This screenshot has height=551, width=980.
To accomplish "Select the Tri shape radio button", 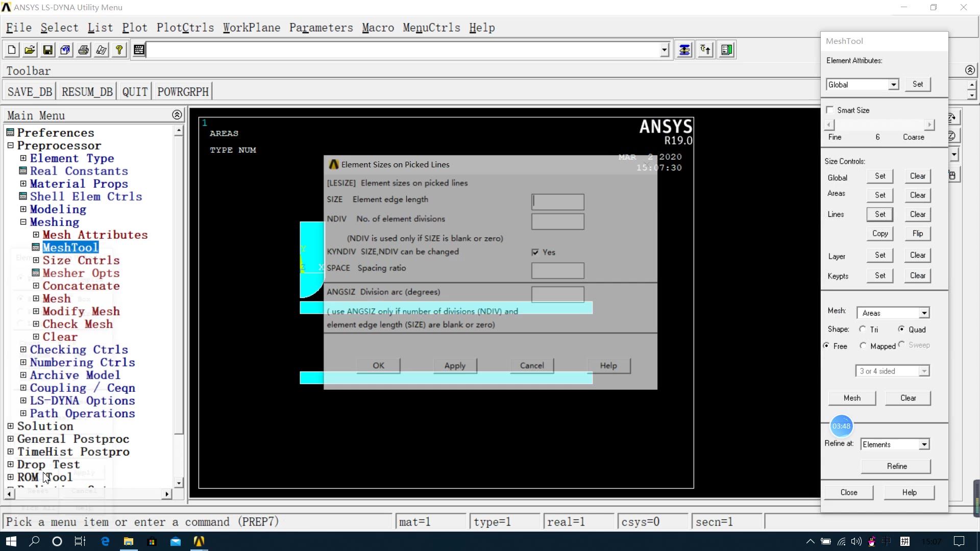I will [x=863, y=329].
